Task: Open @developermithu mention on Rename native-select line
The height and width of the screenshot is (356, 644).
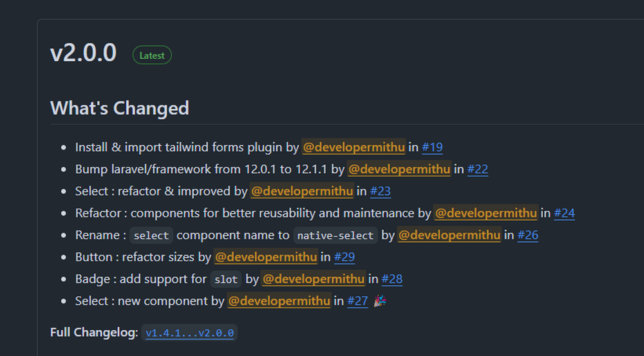Action: click(449, 235)
